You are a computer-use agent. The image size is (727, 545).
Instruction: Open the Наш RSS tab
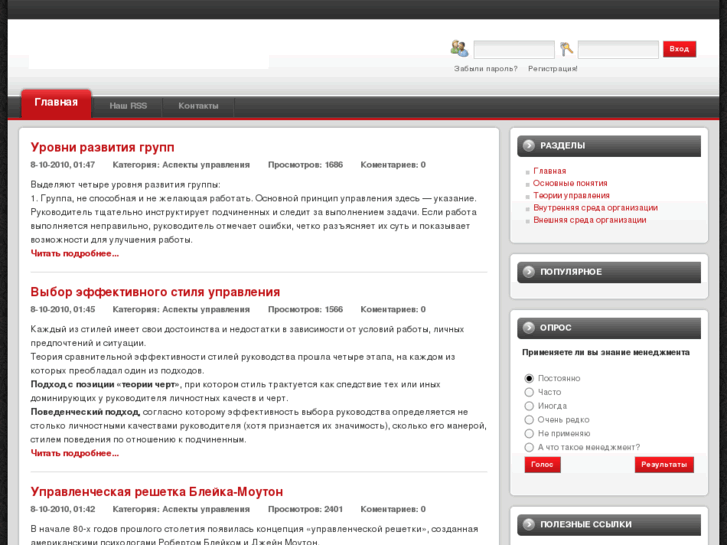128,106
